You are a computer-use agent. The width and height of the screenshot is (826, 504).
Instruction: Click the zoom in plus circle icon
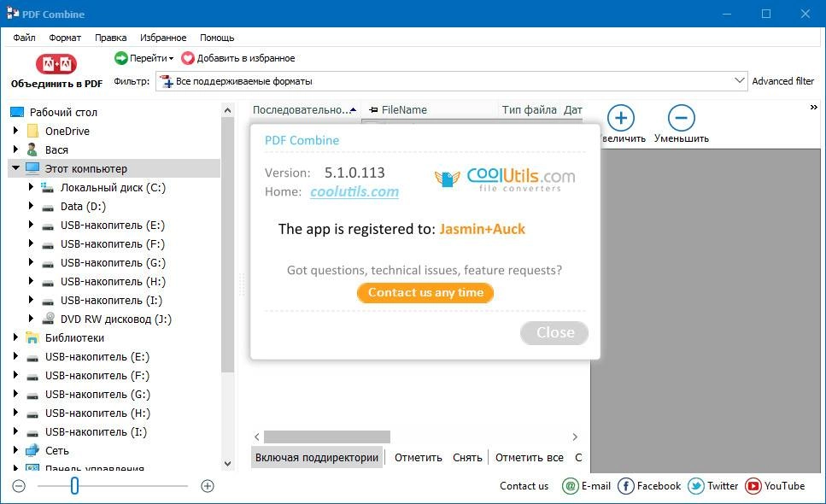tap(620, 117)
